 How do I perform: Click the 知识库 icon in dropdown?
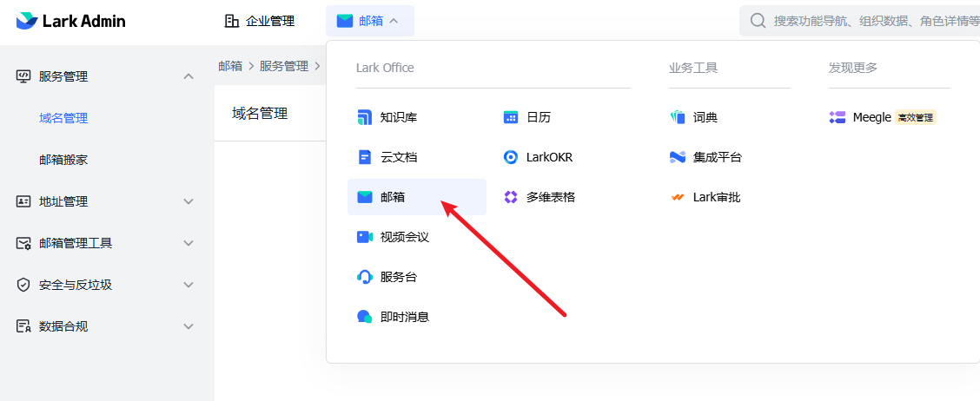pyautogui.click(x=364, y=117)
